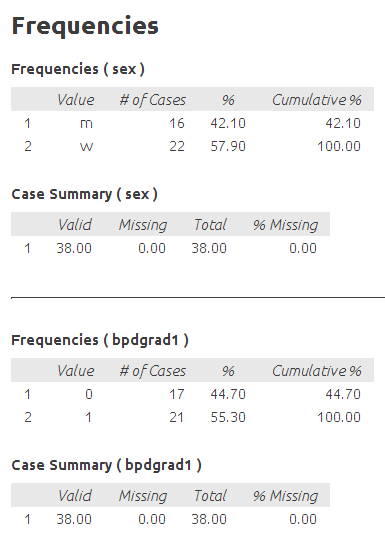Click the Missing header in bpdgrad1 summary

(143, 496)
